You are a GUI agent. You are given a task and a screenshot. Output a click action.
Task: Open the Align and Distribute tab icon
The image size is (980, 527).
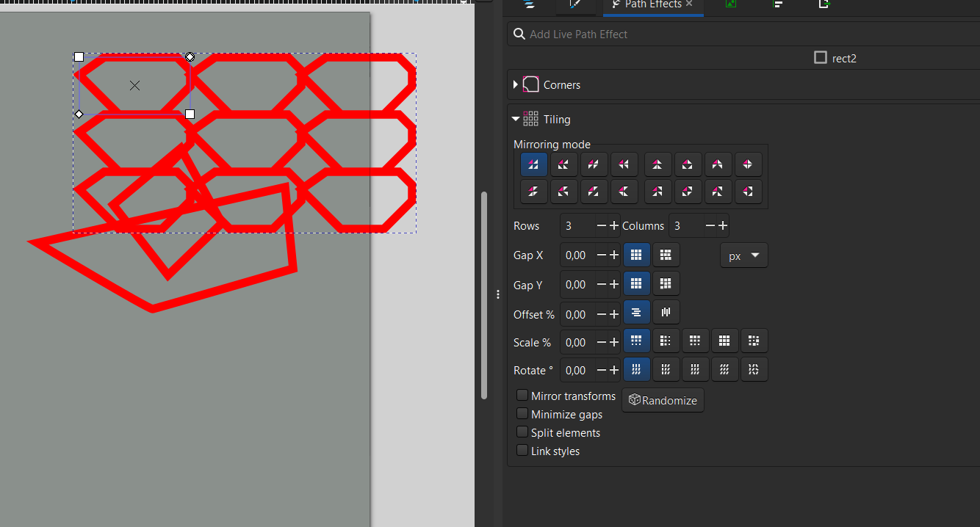click(x=778, y=4)
